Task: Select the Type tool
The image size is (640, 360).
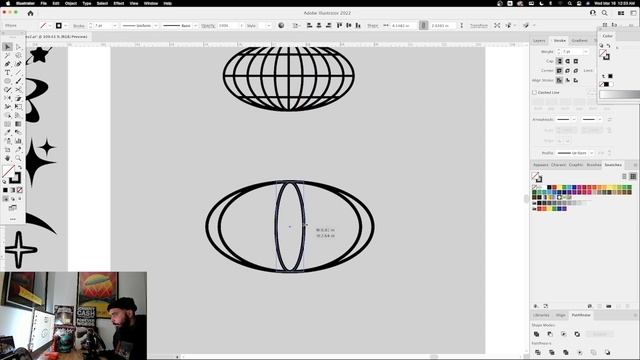Action: 7,73
